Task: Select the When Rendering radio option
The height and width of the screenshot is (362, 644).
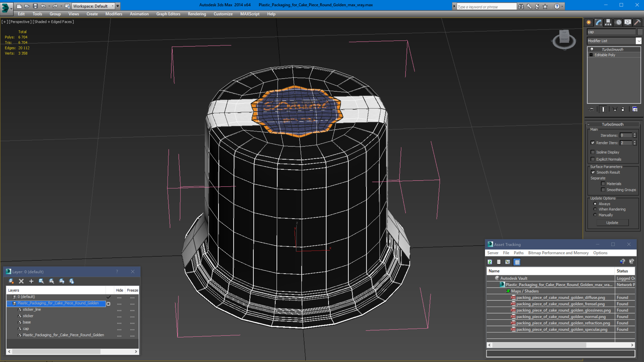Action: tap(595, 209)
